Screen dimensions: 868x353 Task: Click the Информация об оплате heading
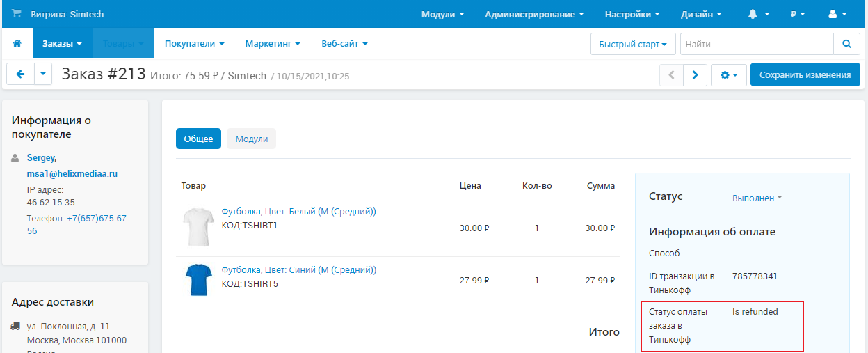[712, 232]
